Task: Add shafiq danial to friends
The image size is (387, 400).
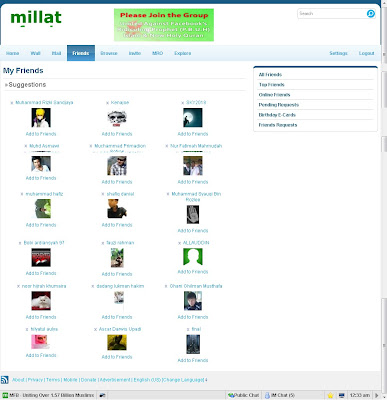Action: (117, 225)
